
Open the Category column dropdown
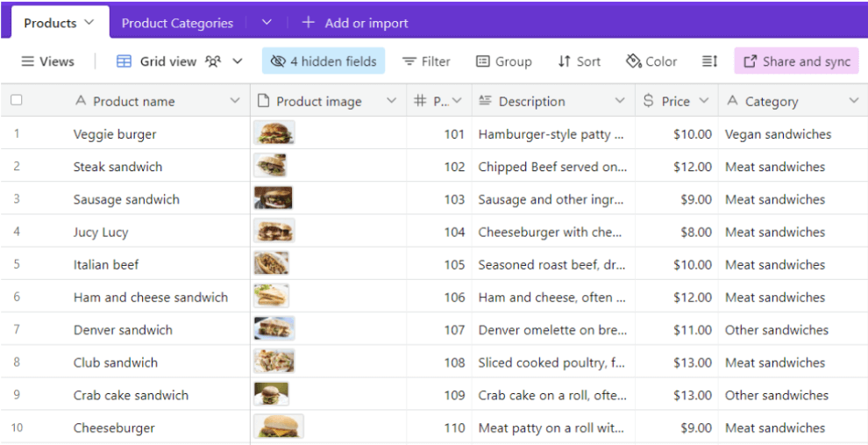853,101
